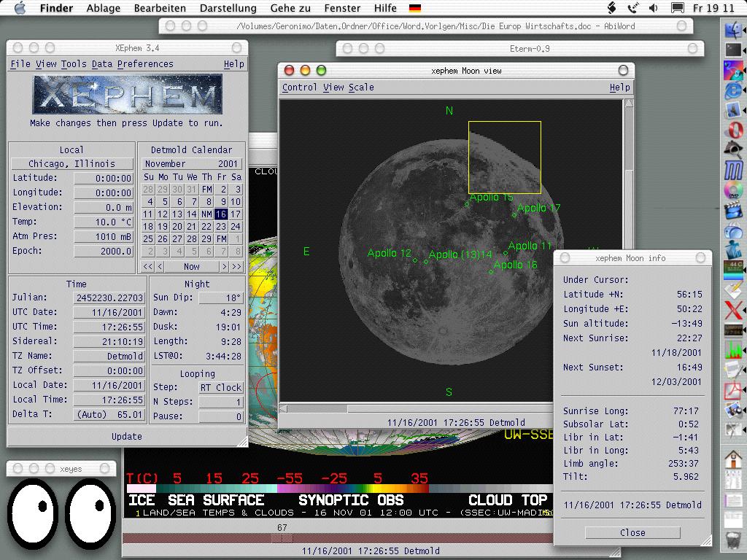Open the green CPU graph monitor icon

[x=734, y=350]
